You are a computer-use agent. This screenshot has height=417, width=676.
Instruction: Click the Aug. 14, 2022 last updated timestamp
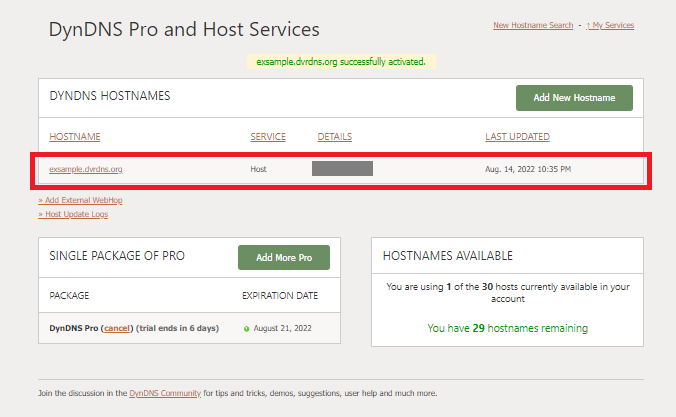point(528,169)
